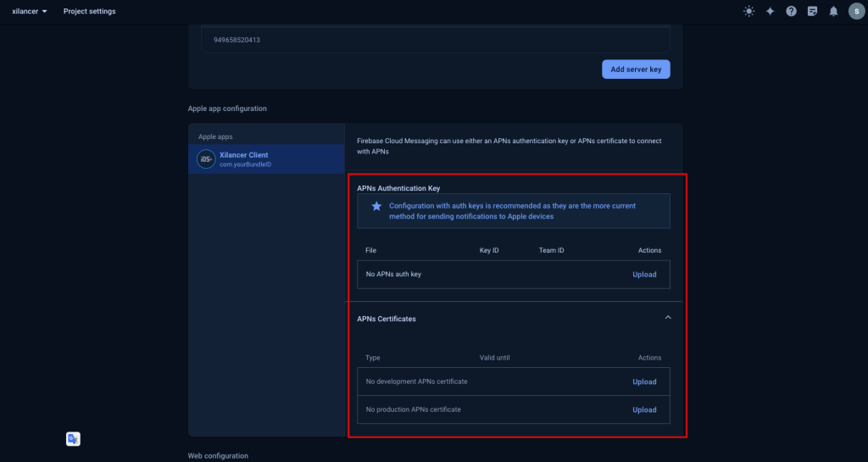Click the 'No production APNs certificate' text

pyautogui.click(x=414, y=409)
